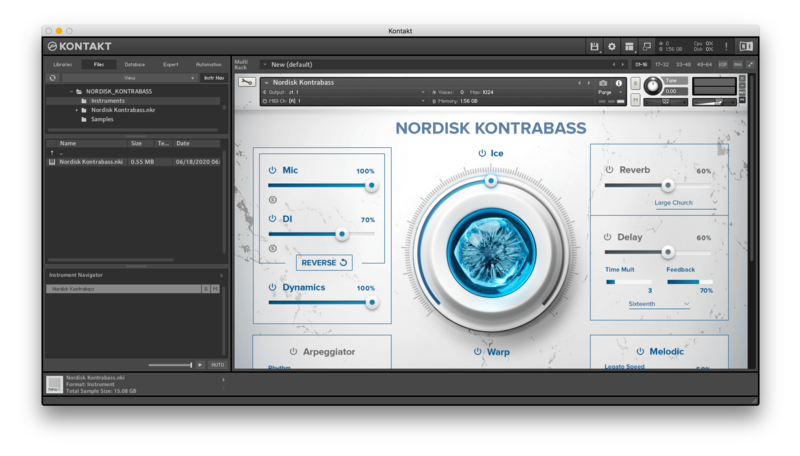The image size is (800, 456).
Task: Play the file browser audition button
Action: click(x=200, y=365)
